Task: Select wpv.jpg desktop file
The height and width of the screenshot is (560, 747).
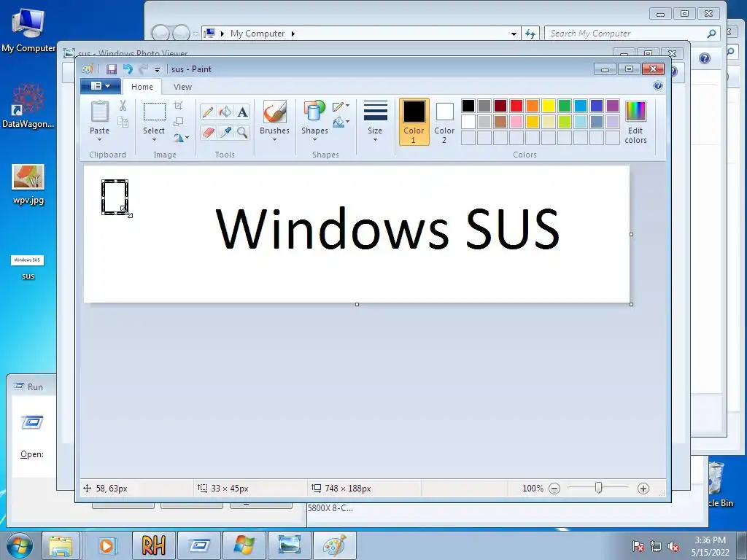Action: click(x=28, y=184)
